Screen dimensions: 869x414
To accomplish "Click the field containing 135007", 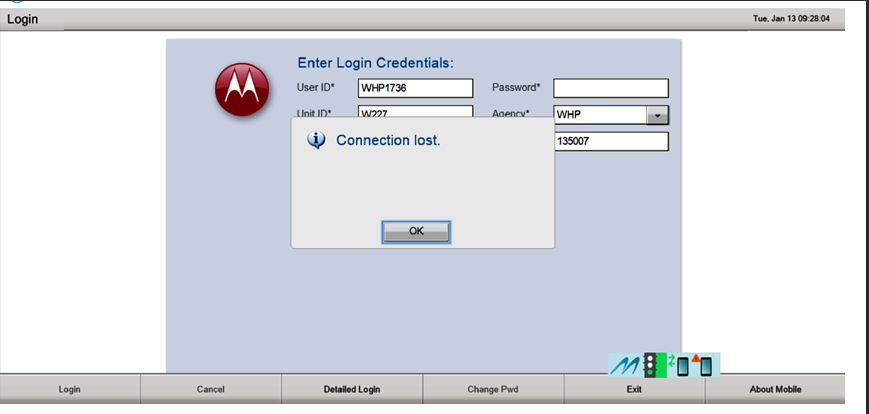I will tap(612, 141).
